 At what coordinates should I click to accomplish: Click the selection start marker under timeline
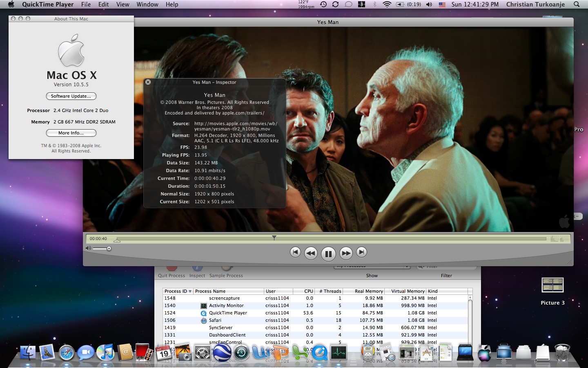[x=117, y=240]
